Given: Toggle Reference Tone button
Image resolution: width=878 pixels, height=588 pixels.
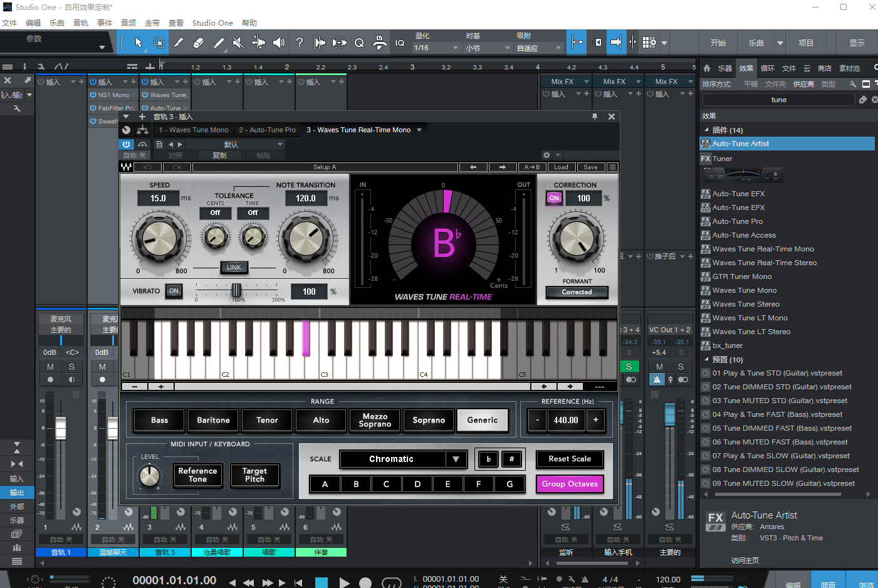Looking at the screenshot, I should coord(197,475).
